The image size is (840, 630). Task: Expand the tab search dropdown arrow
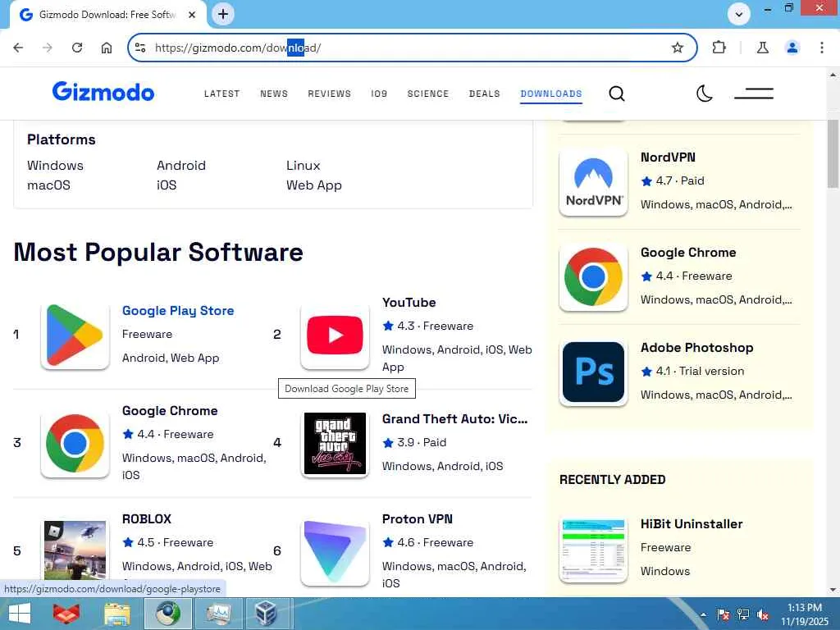point(739,14)
